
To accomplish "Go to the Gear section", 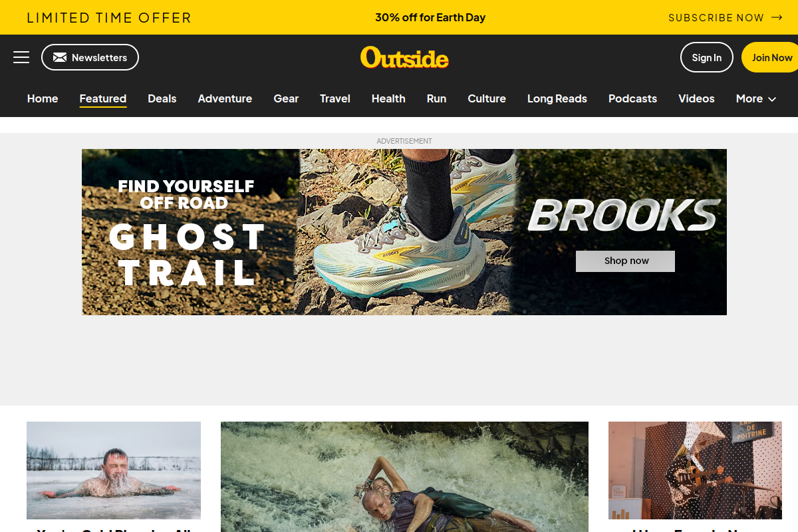I will point(286,98).
